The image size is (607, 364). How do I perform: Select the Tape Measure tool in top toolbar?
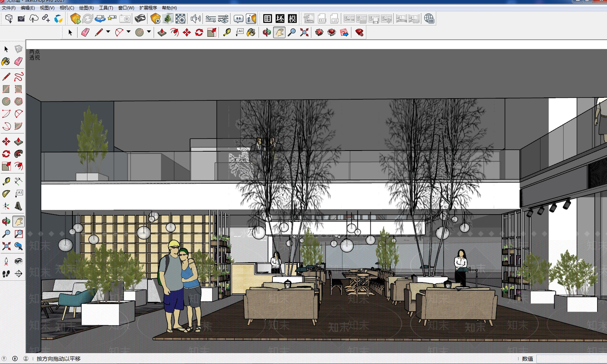(227, 33)
